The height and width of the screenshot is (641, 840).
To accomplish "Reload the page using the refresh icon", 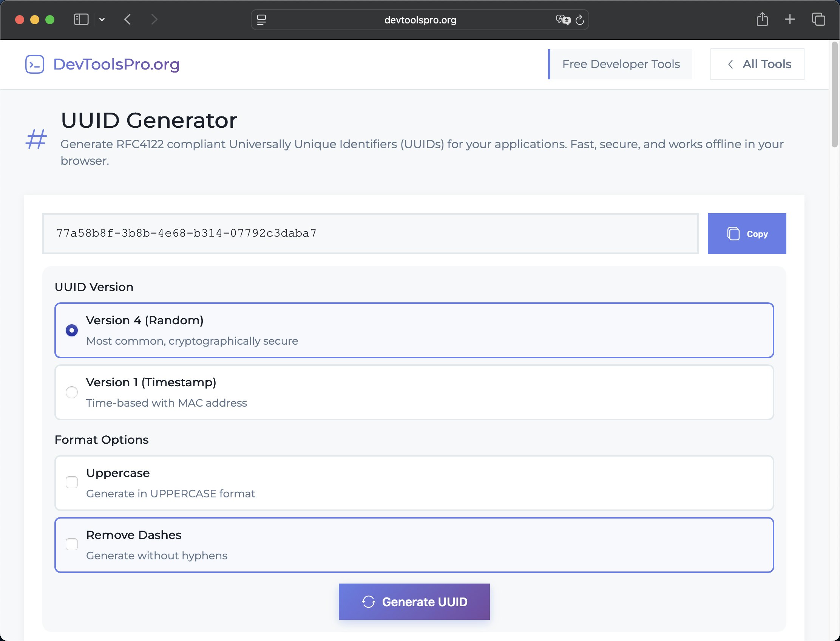I will coord(580,20).
